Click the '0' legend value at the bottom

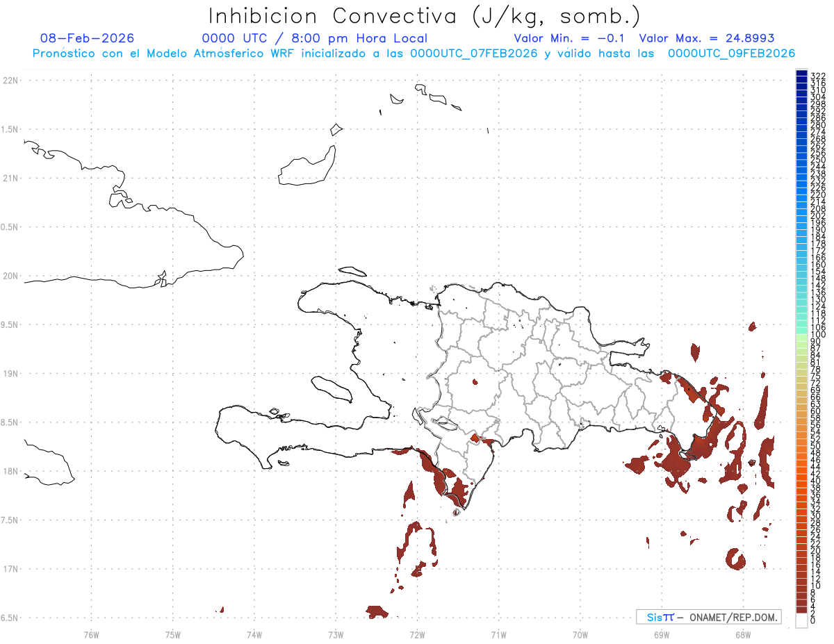(813, 620)
